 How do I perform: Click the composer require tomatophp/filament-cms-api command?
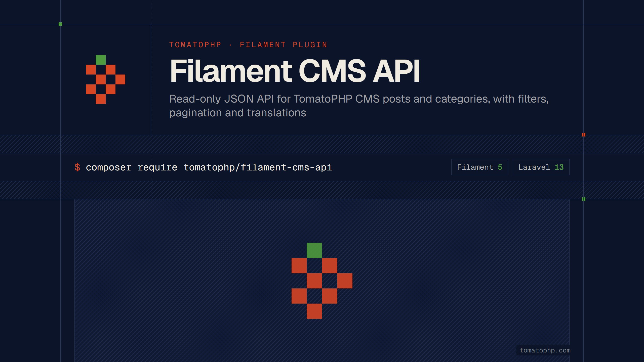click(x=209, y=167)
